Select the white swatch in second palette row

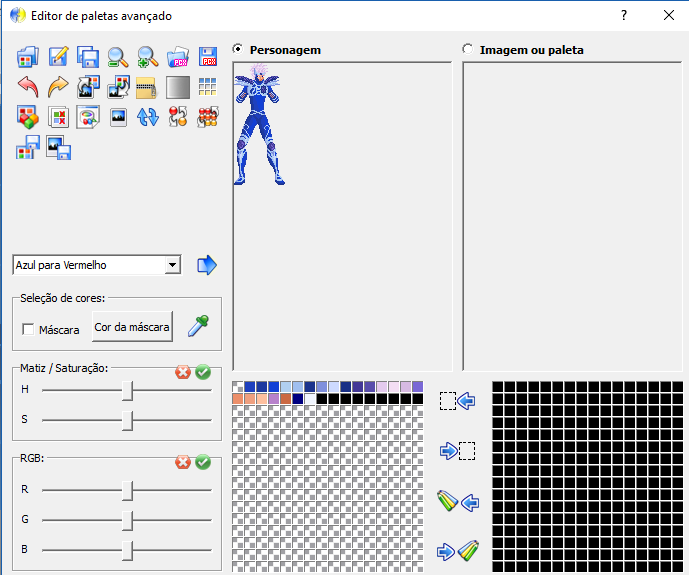pos(310,399)
